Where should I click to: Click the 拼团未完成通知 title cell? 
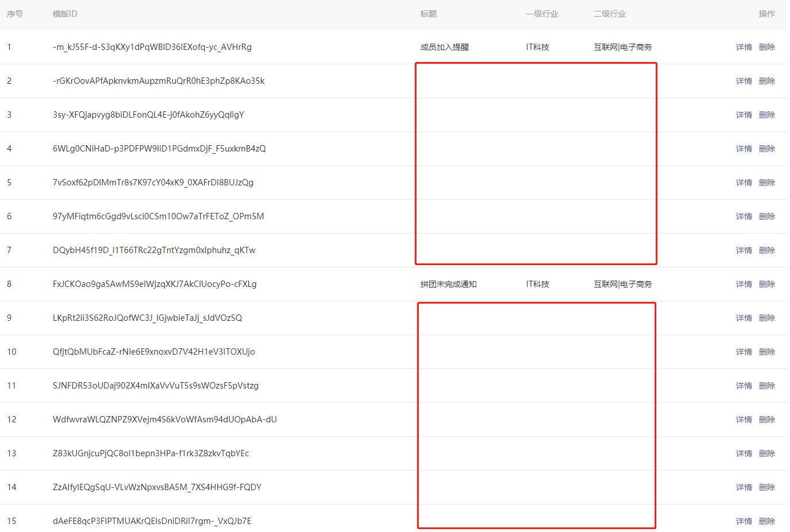[x=449, y=284]
